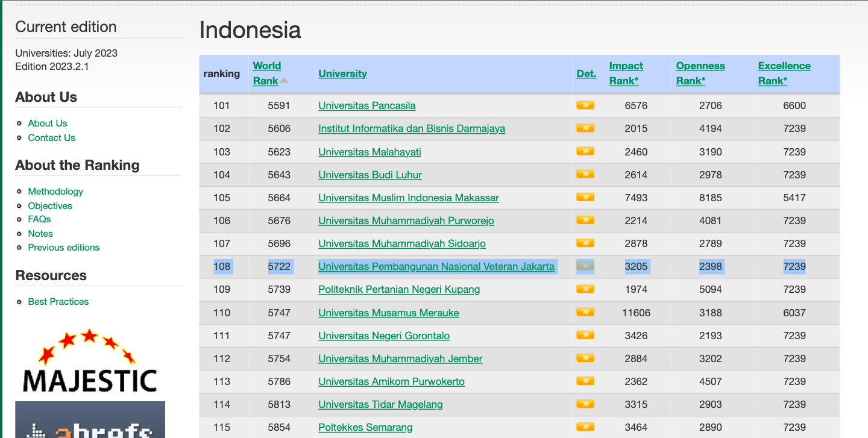868x438 pixels.
Task: Open Universitas Pembangunan Nasional Veteran Jakarta link
Action: click(x=436, y=266)
